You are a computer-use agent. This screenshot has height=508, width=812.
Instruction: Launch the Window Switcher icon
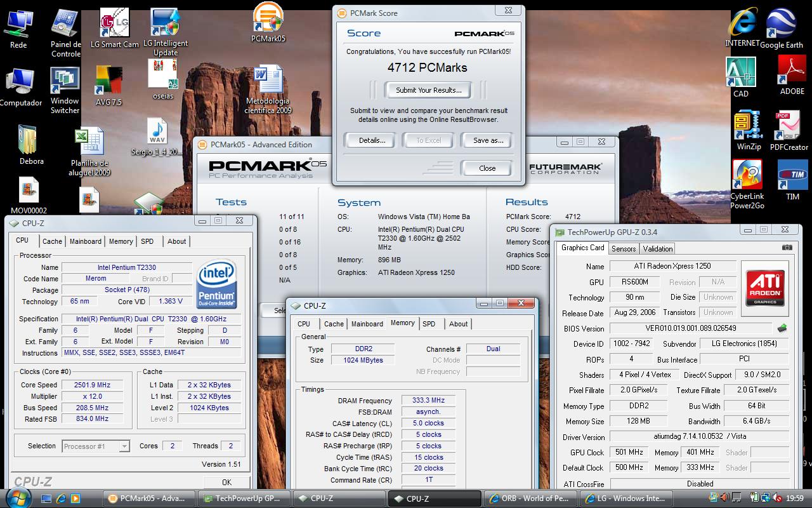(65, 91)
